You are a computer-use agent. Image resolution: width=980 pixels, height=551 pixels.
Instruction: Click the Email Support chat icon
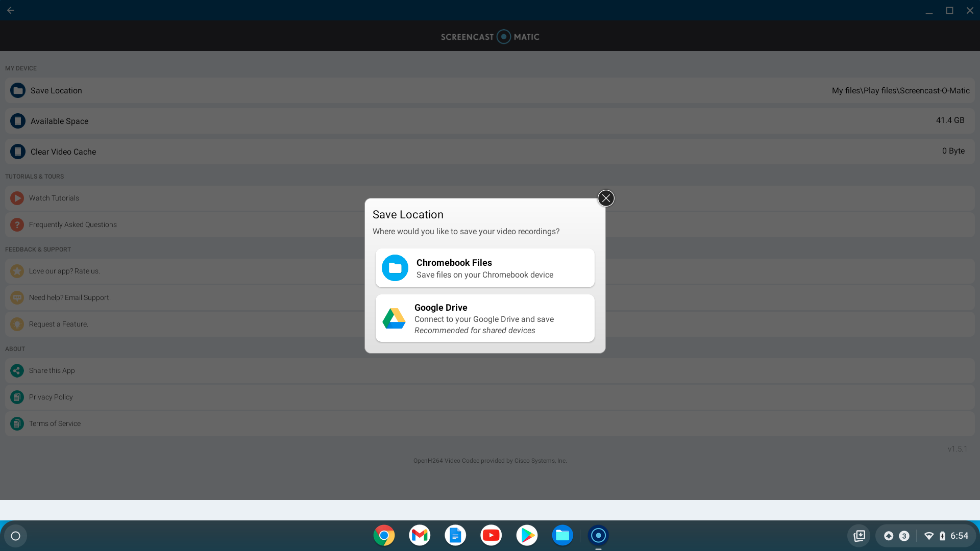(x=17, y=297)
